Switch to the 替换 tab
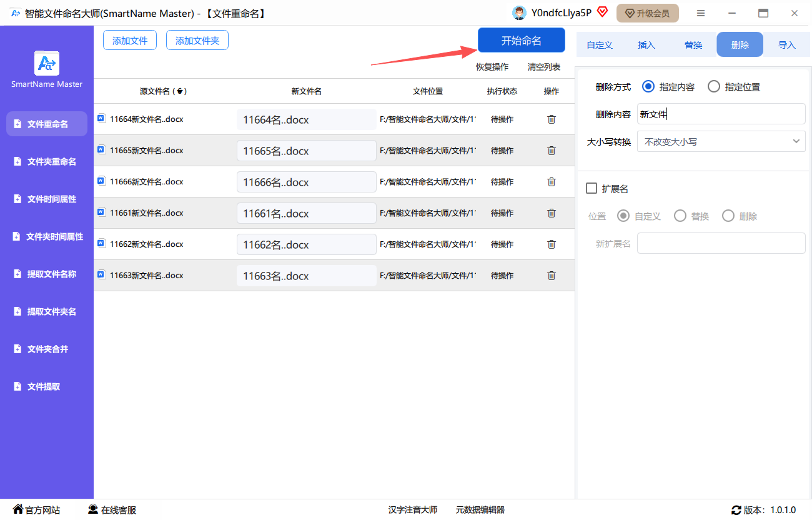Screen dimensions: 812x520 click(693, 45)
